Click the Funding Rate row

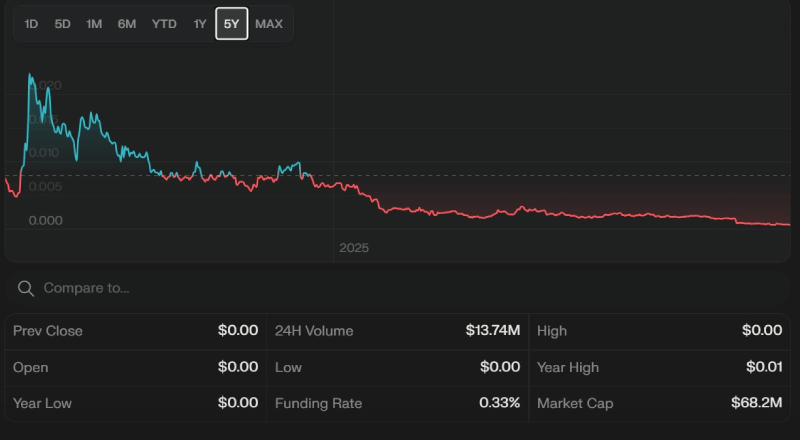coord(397,403)
